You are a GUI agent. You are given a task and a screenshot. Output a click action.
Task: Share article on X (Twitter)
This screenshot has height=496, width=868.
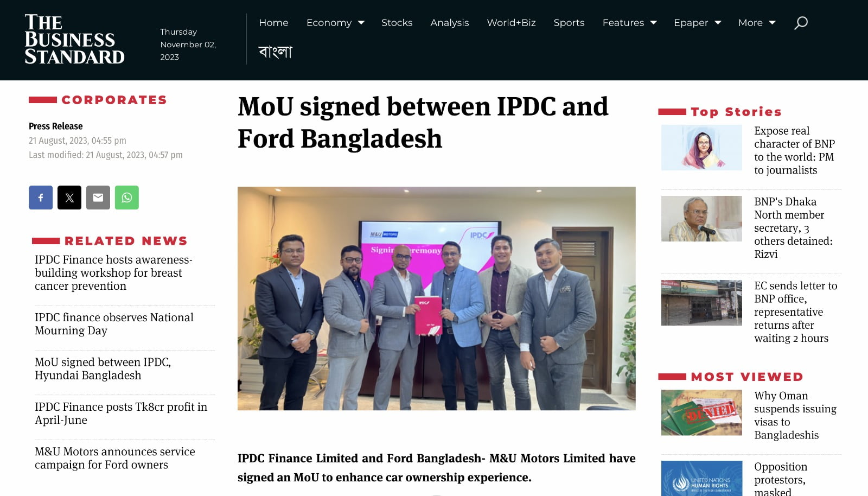tap(69, 198)
